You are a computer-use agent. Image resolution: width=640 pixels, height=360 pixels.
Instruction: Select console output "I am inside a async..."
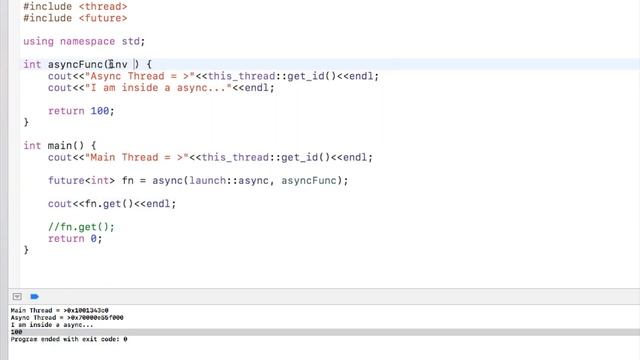coord(52,325)
